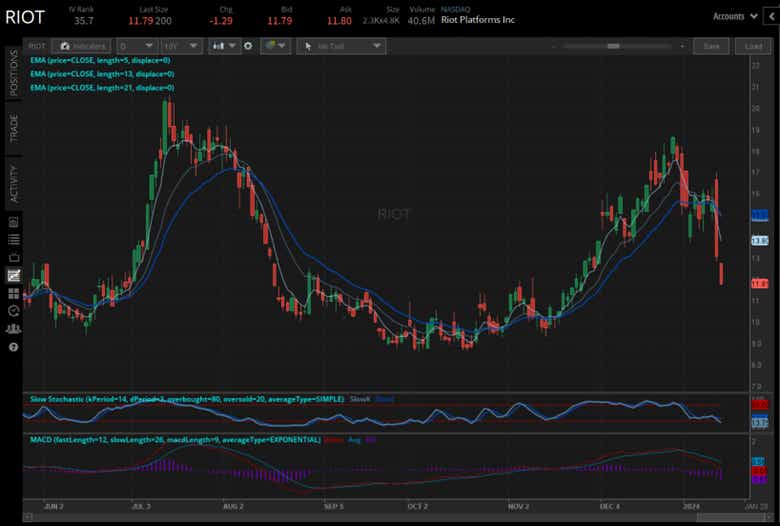780x526 pixels.
Task: Open the candlestick chart style dropdown
Action: (225, 46)
